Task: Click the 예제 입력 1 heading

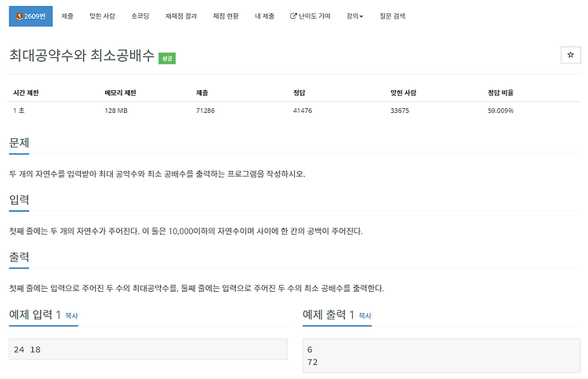Action: tap(34, 315)
